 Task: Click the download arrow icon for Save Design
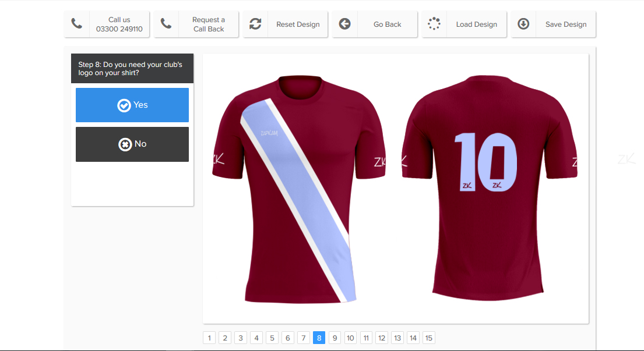tap(523, 24)
